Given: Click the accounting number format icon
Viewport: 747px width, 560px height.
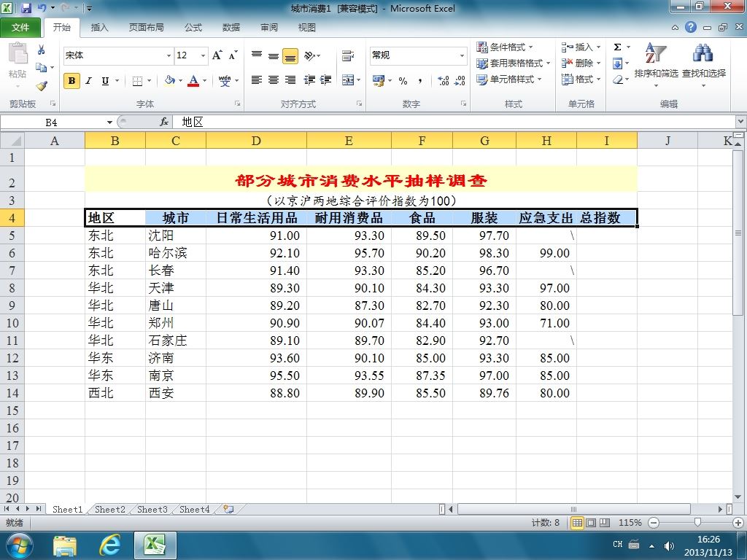Looking at the screenshot, I should (x=379, y=80).
